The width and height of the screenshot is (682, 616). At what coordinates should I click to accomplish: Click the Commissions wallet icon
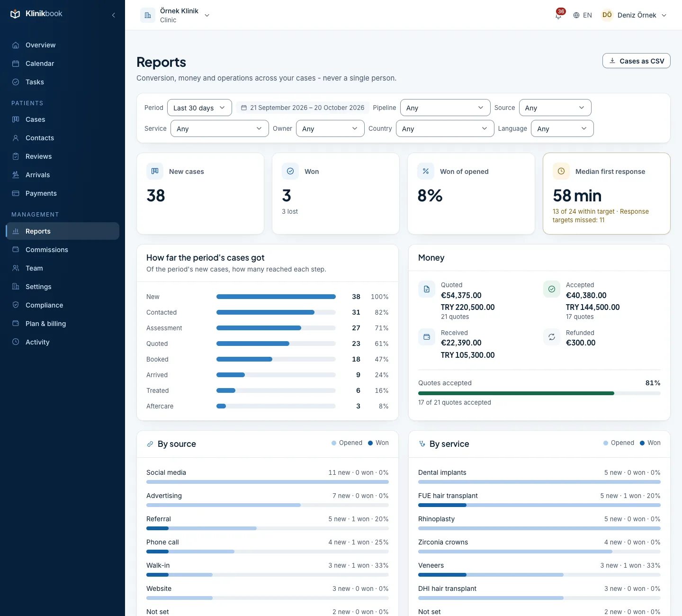tap(16, 250)
